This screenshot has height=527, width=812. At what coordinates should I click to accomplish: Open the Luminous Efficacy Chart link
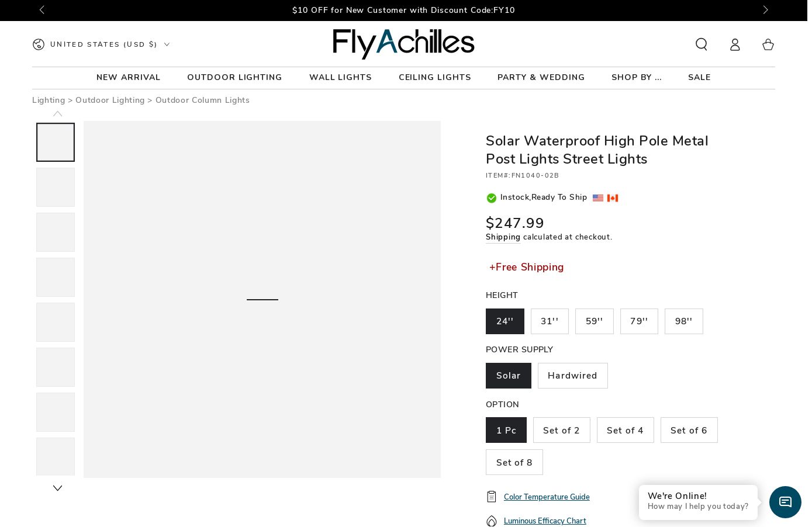tap(545, 521)
